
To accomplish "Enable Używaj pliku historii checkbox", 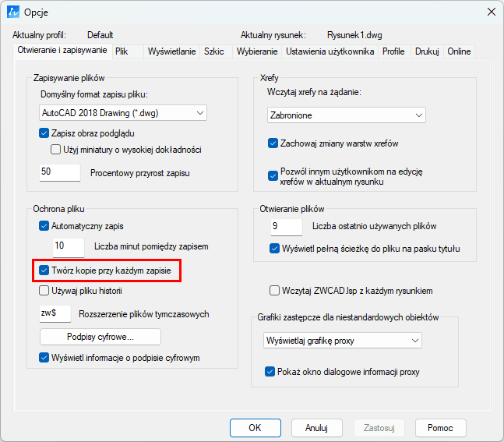I will point(44,291).
